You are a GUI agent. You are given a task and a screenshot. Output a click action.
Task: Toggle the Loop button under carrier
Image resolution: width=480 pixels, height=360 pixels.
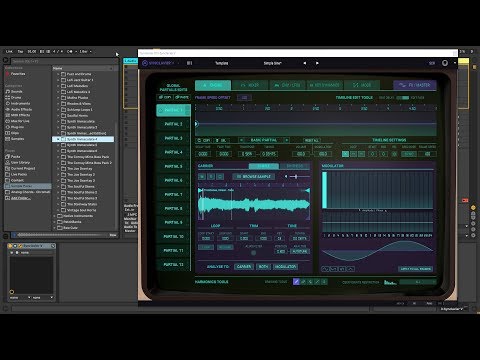(x=206, y=247)
